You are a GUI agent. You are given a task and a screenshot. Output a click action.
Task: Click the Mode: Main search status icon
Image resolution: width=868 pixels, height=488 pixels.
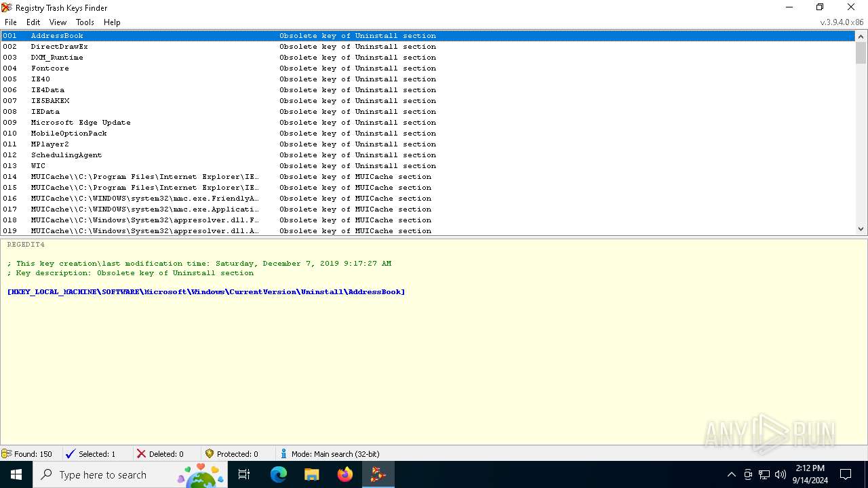(283, 454)
